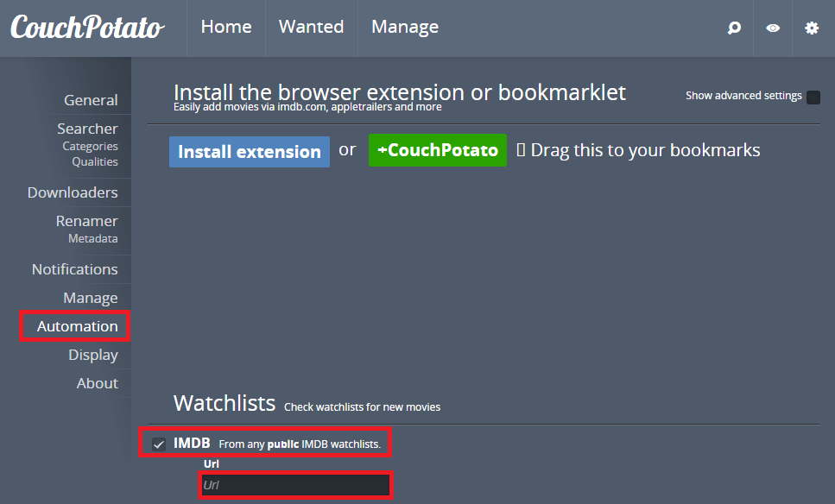The height and width of the screenshot is (504, 835).
Task: Open General settings in sidebar
Action: pyautogui.click(x=91, y=100)
